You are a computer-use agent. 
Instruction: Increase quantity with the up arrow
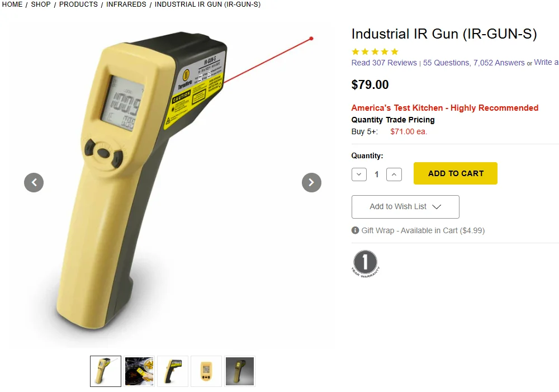click(x=394, y=174)
